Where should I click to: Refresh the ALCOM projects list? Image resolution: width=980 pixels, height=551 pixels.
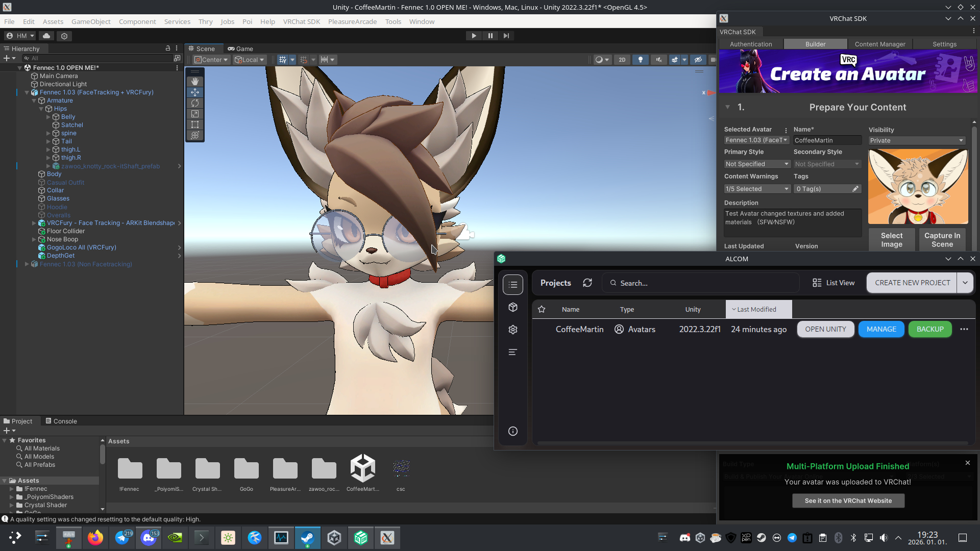[587, 283]
